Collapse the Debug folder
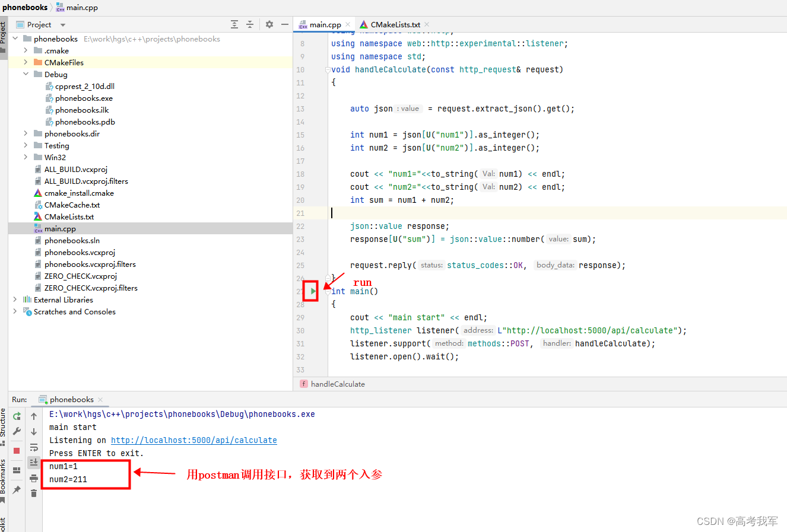 point(26,74)
